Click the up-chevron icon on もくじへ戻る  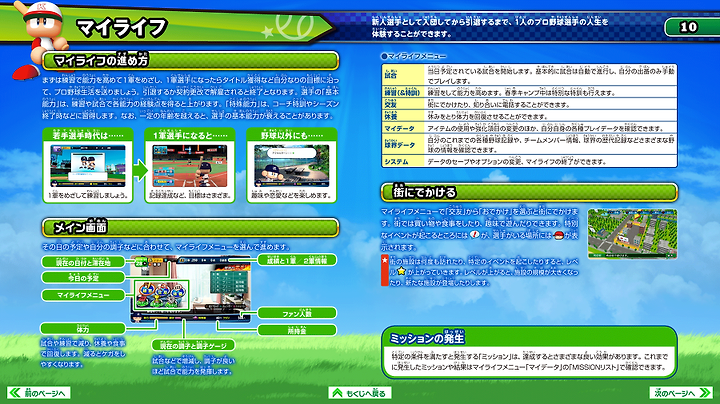338,393
